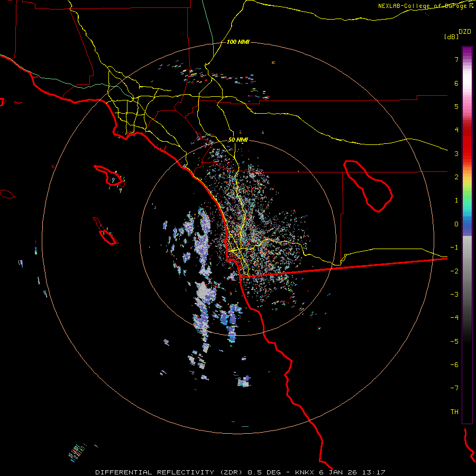The width and height of the screenshot is (476, 476).
Task: Click the -4 dB scale label
Action: click(x=454, y=318)
